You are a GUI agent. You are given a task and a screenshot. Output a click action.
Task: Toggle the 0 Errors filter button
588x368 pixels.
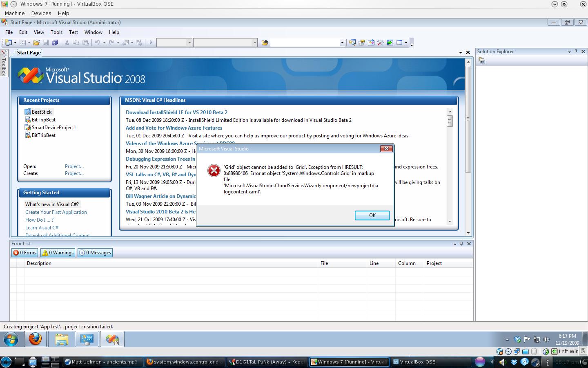(25, 253)
